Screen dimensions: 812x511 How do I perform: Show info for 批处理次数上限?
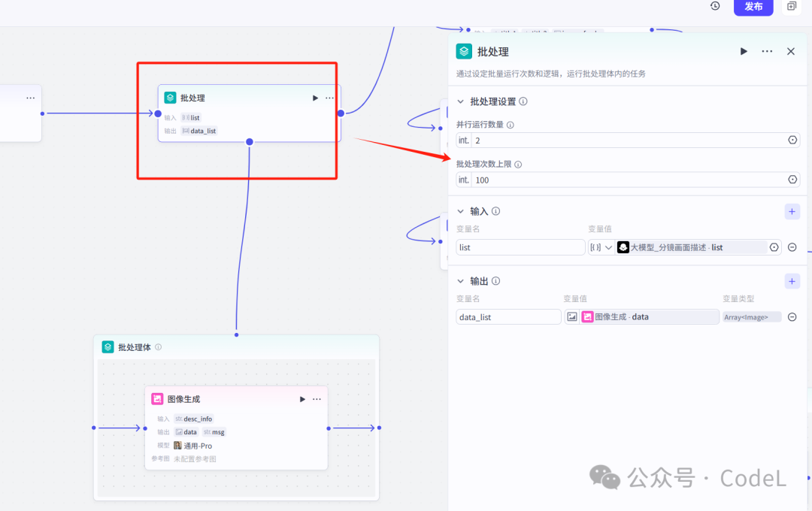pos(518,164)
